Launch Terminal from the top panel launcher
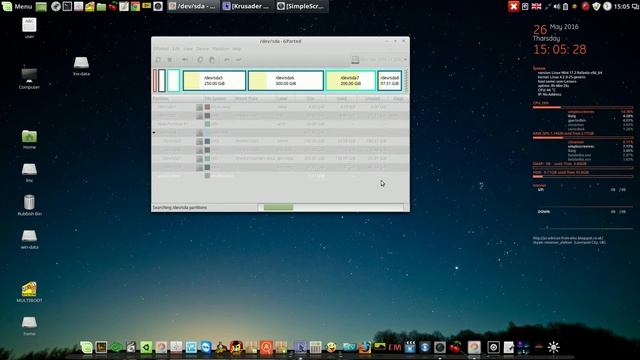The height and width of the screenshot is (360, 640). 68,6
